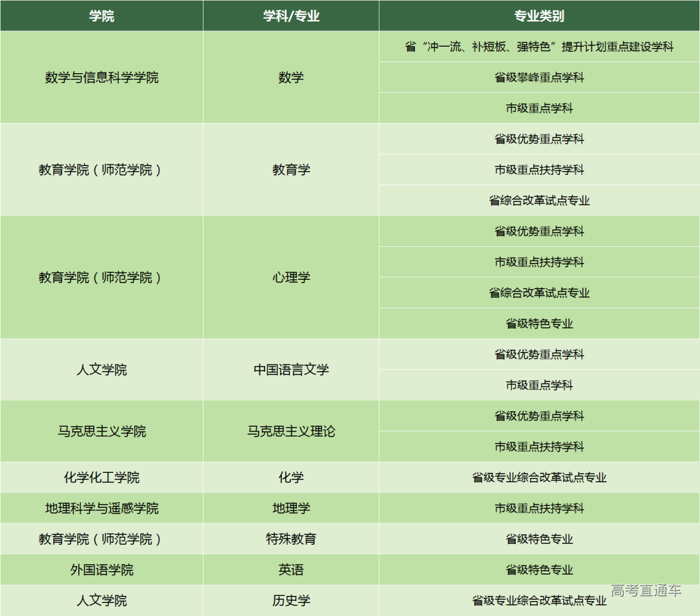Select the 数学 subject cell
The image size is (700, 616).
coord(291,78)
